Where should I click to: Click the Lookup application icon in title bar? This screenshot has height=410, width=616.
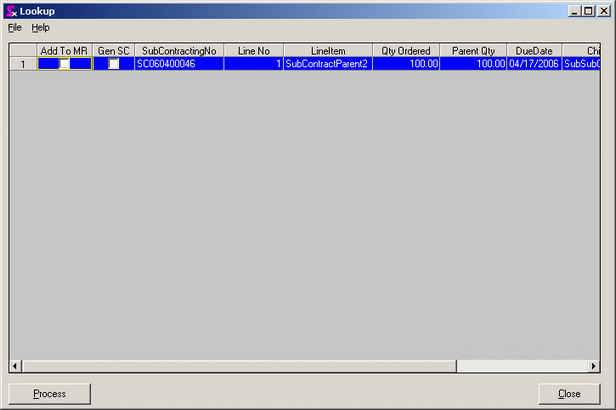[x=10, y=10]
